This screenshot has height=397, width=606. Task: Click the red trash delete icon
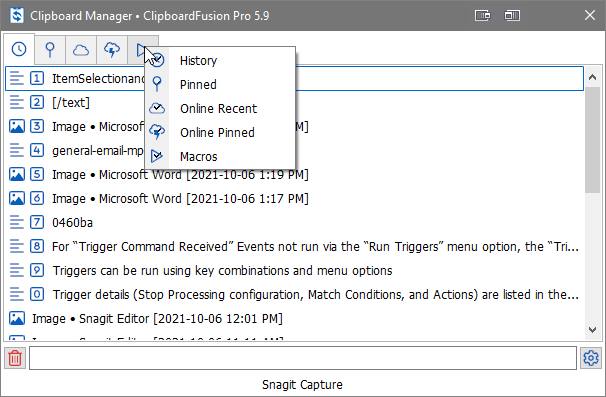tap(15, 358)
